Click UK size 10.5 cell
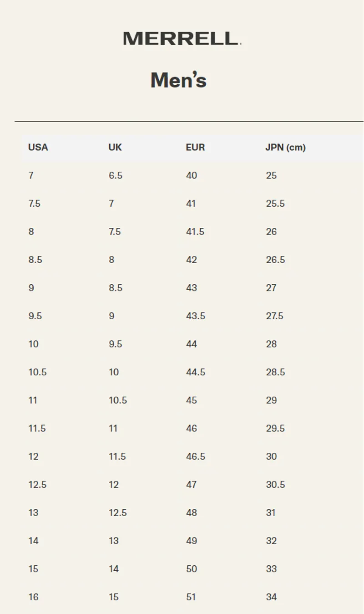Viewport: 364px width, 614px height. (x=117, y=400)
